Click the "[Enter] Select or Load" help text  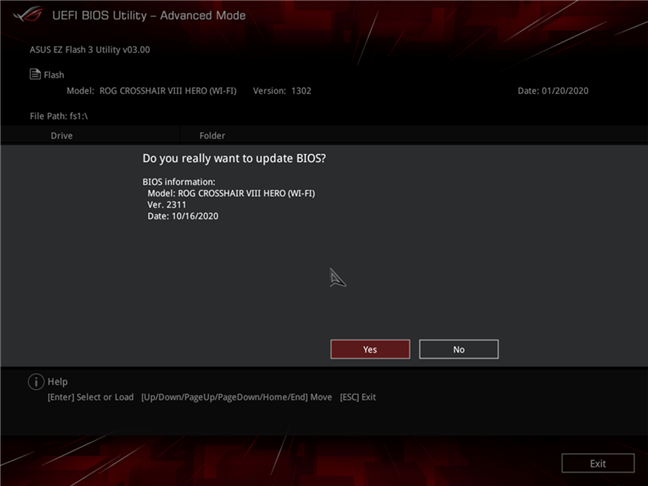click(91, 397)
